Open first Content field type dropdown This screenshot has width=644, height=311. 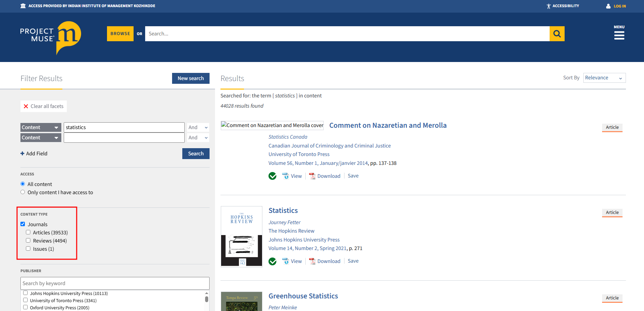coord(41,127)
